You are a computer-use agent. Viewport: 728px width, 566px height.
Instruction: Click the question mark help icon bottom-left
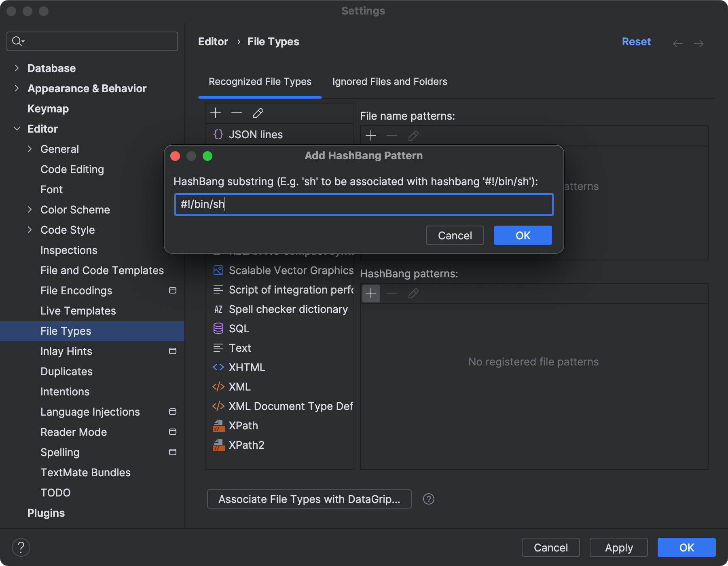[21, 547]
